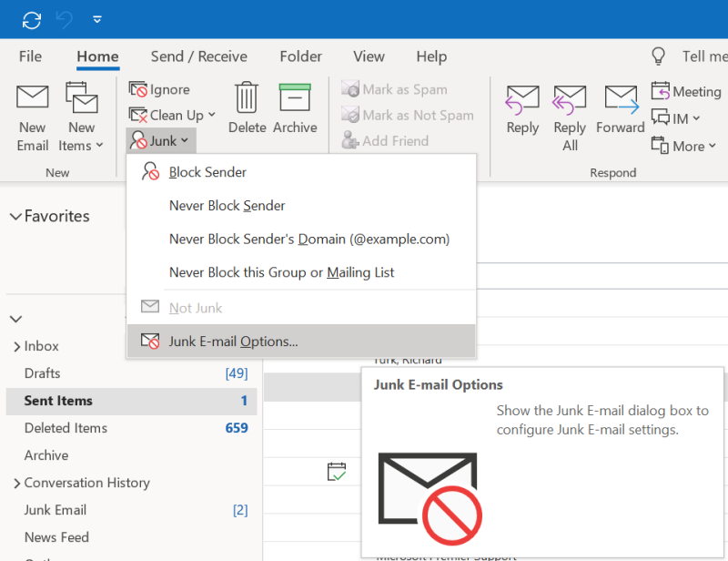Click the Forward envelope icon
Image resolution: width=728 pixels, height=561 pixels.
[622, 99]
